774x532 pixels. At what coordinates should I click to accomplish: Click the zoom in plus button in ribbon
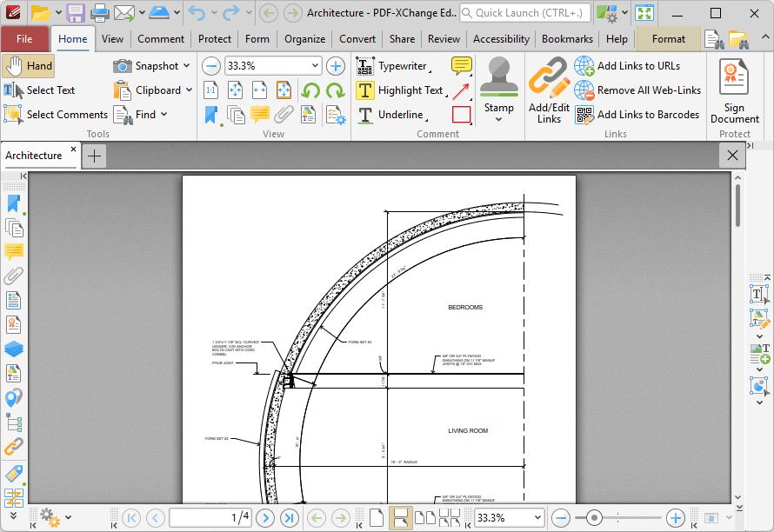[x=336, y=66]
